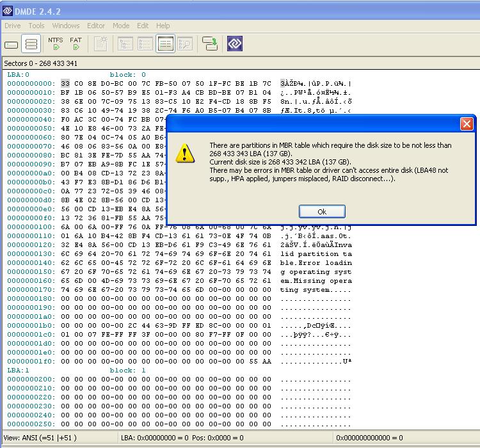Image resolution: width=480 pixels, height=448 pixels.
Task: Click 55 AA signature bytes at offset 1f0
Action: [x=260, y=362]
